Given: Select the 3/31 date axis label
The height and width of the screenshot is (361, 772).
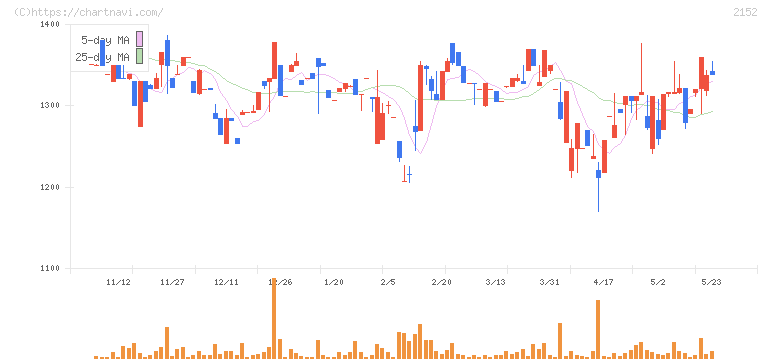Looking at the screenshot, I should click(549, 282).
